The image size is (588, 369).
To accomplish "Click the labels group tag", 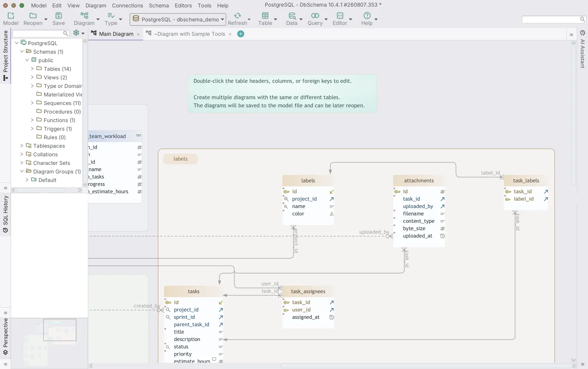I will coord(180,159).
